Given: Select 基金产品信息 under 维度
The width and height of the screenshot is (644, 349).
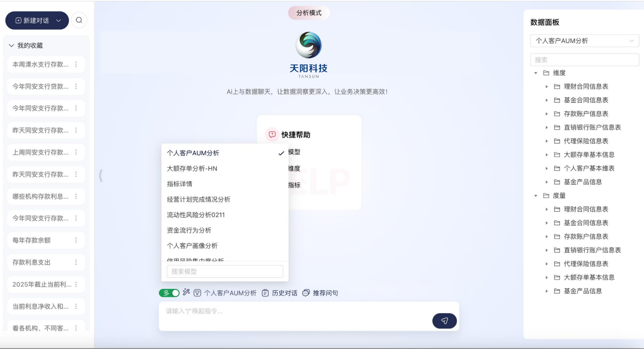Looking at the screenshot, I should pos(583,182).
